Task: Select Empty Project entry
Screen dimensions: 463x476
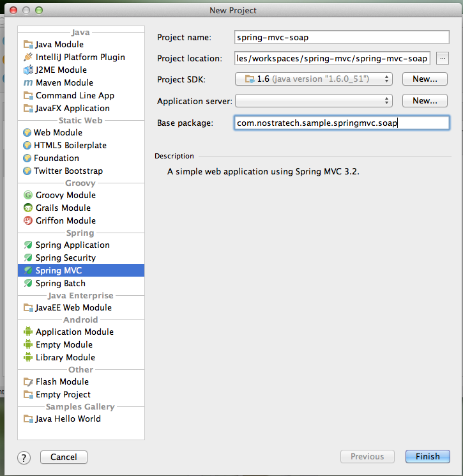Action: coord(81,394)
